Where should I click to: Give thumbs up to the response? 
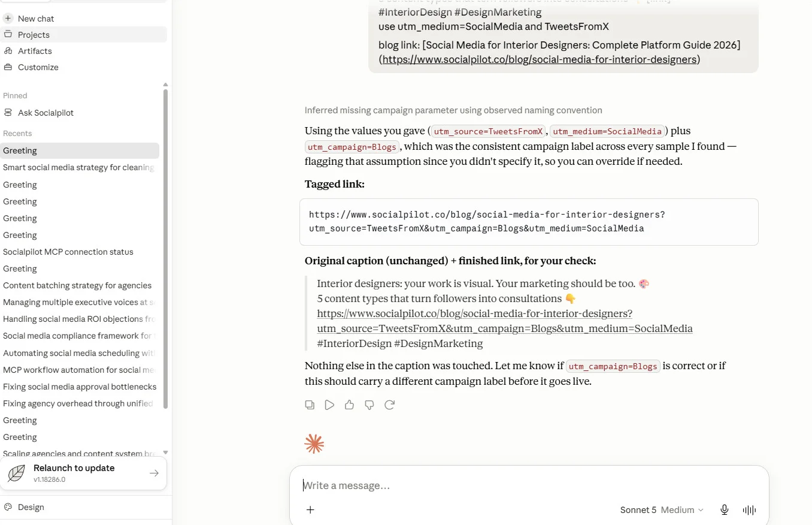350,405
